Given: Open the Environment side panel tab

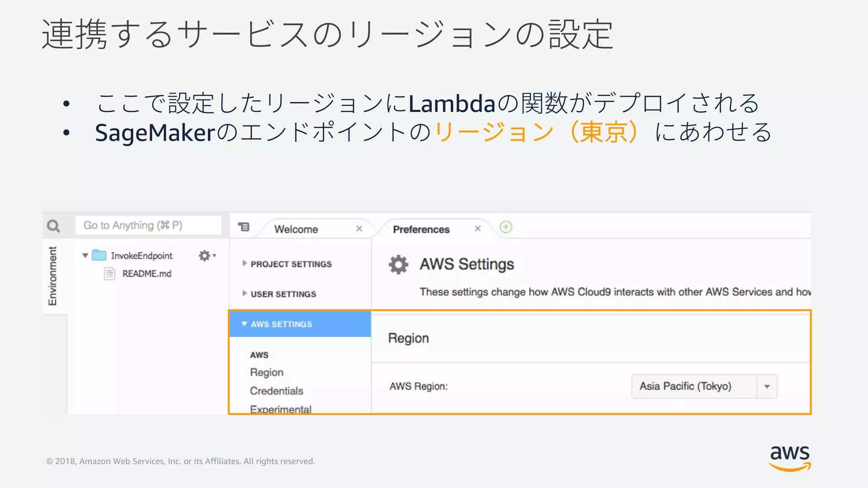Looking at the screenshot, I should click(x=53, y=276).
